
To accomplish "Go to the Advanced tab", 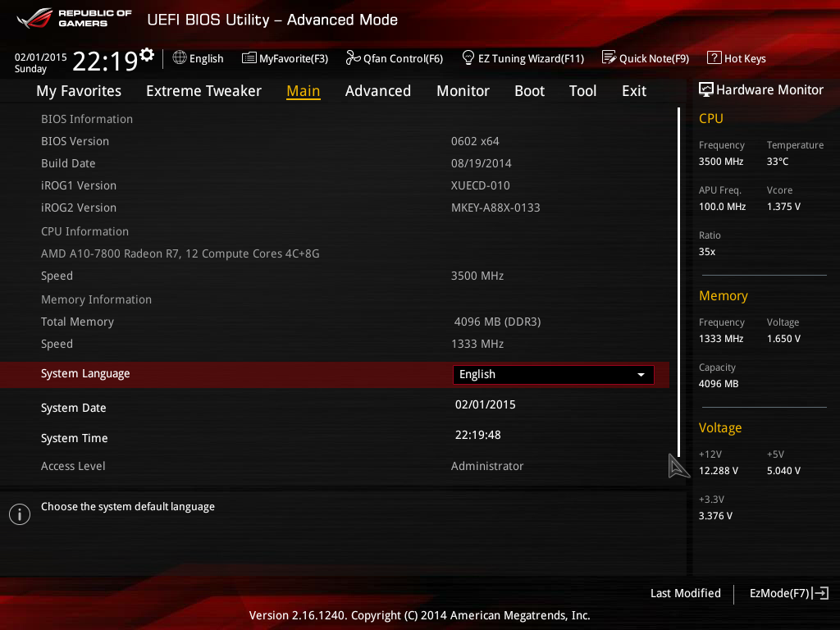I will [377, 91].
